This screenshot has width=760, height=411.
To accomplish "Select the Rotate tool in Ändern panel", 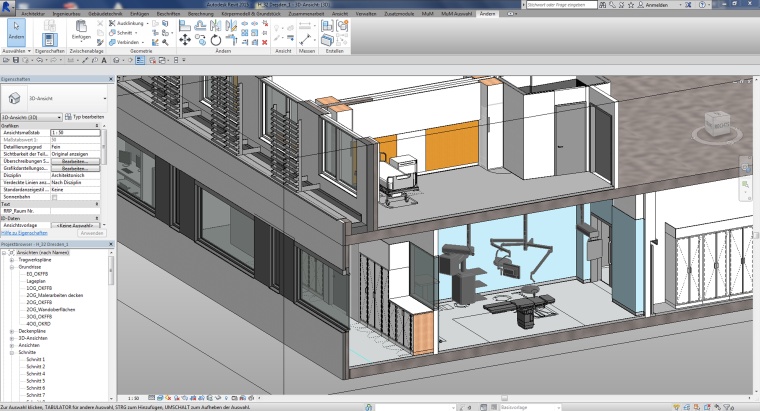I will (x=216, y=40).
